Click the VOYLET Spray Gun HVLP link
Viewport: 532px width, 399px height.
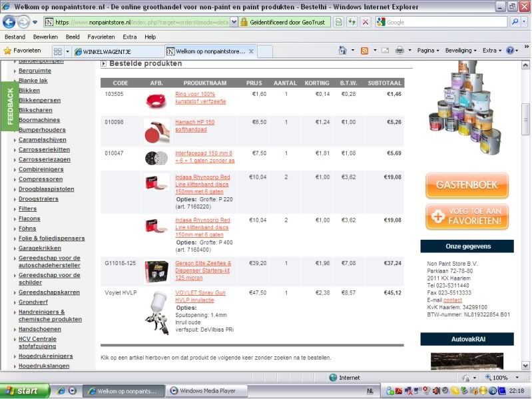point(200,296)
